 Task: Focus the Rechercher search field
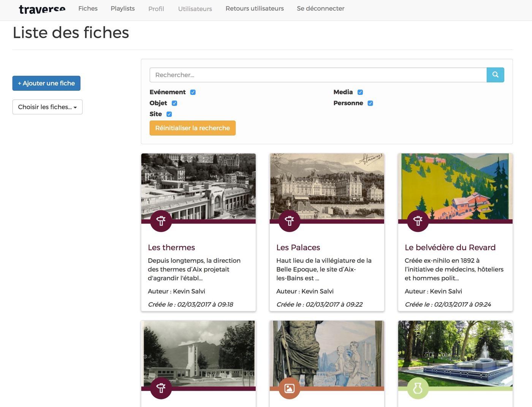coord(318,75)
